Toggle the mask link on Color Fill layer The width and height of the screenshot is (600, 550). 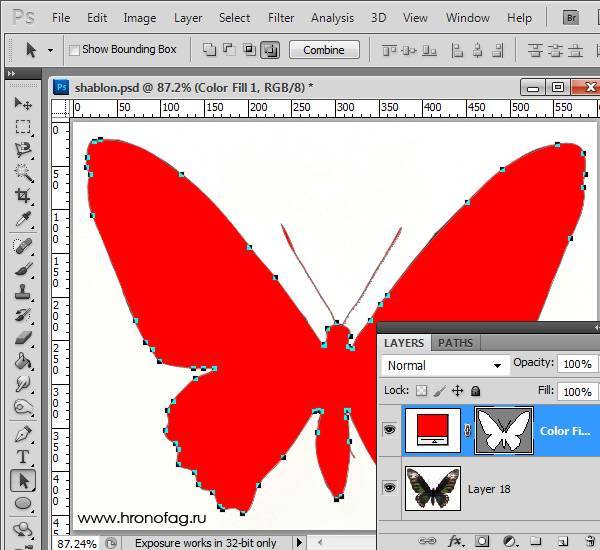coord(467,431)
